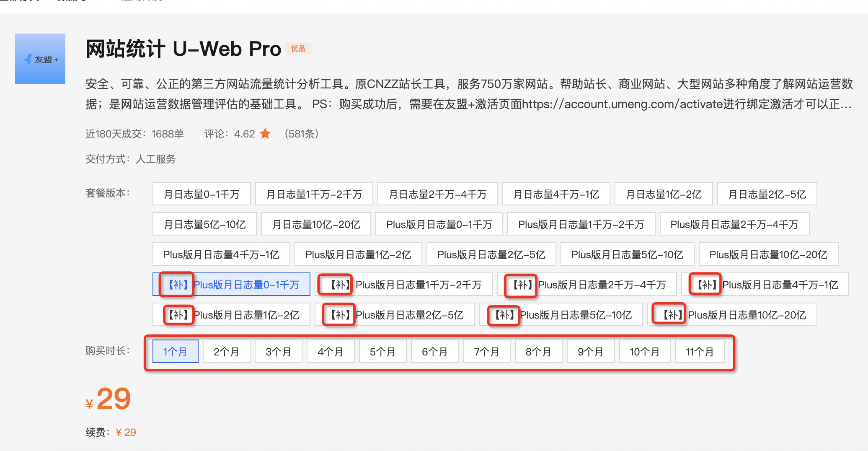
Task: Click the 套餐版本 label
Action: (108, 193)
